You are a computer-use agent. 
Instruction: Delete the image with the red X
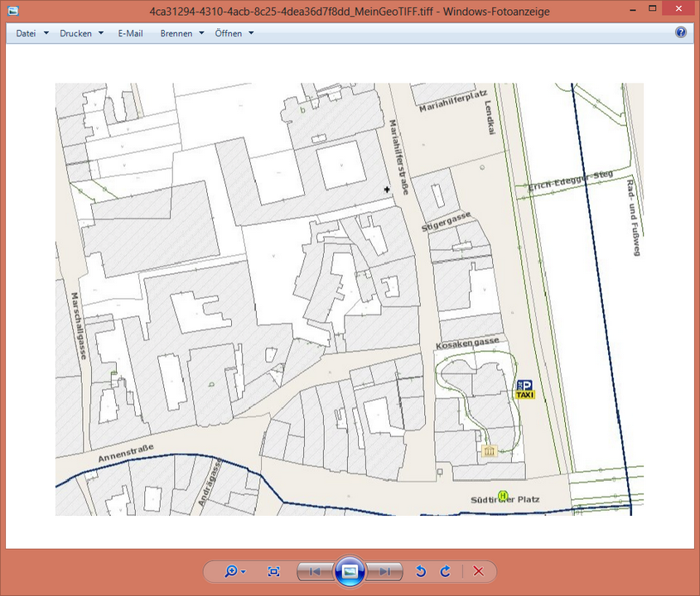pyautogui.click(x=478, y=571)
